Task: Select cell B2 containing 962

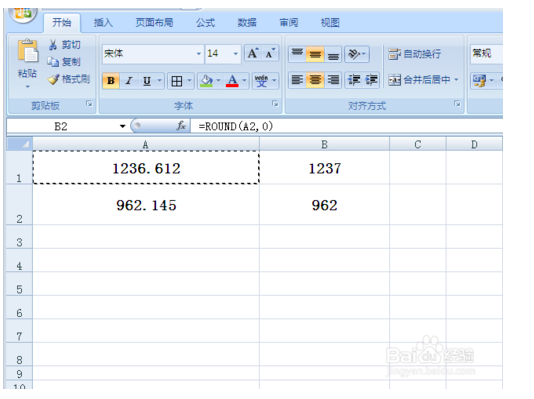Action: click(x=324, y=205)
